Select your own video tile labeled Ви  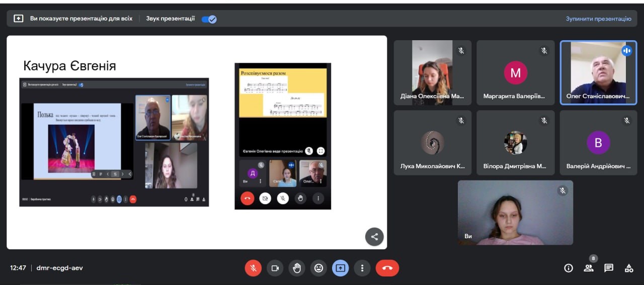[x=515, y=213]
